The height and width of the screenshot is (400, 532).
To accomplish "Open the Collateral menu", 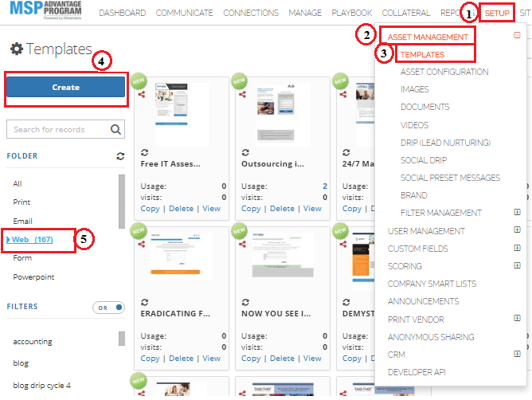I will (406, 13).
